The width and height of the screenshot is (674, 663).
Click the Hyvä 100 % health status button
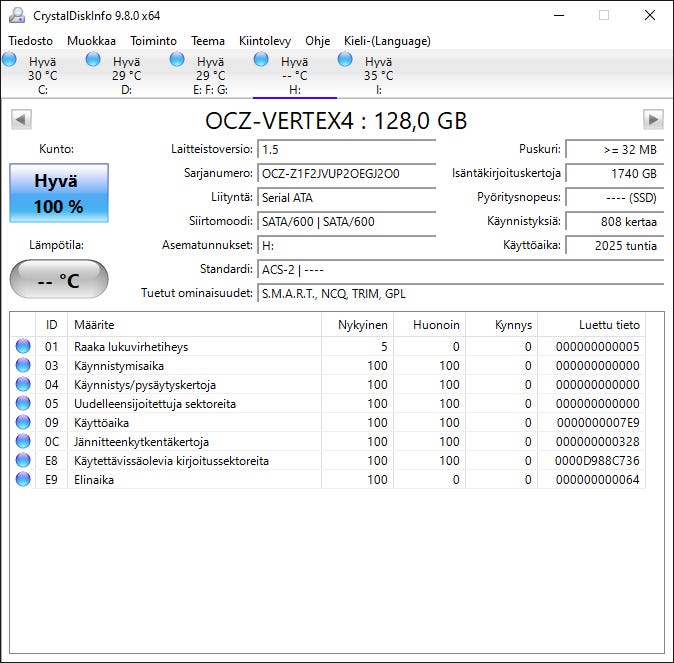tap(59, 193)
